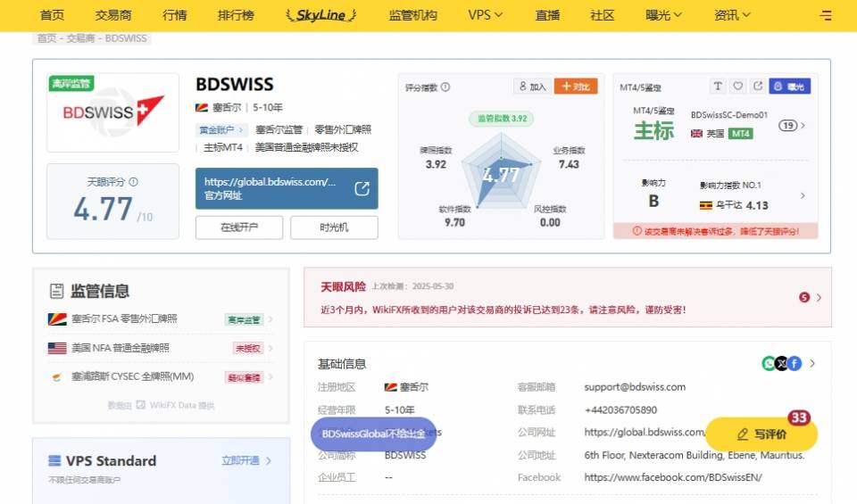Open 排行榜 navigation item
Viewport: 857px width, 504px height.
coord(236,15)
